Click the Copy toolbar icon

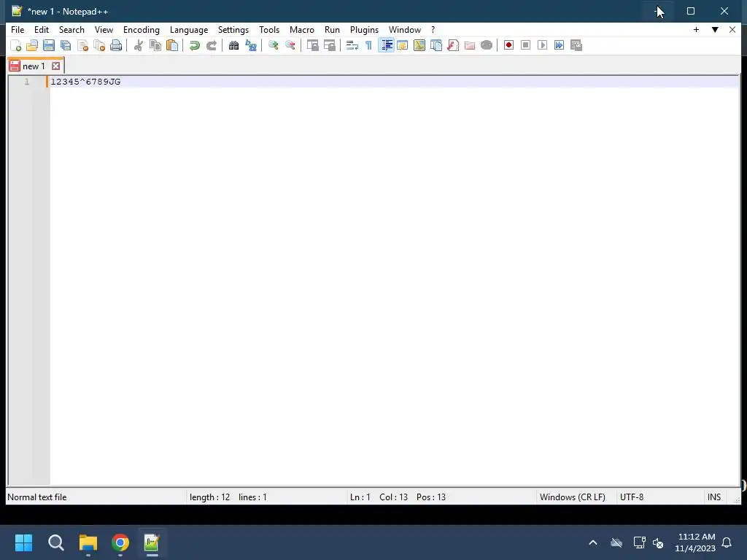click(155, 45)
